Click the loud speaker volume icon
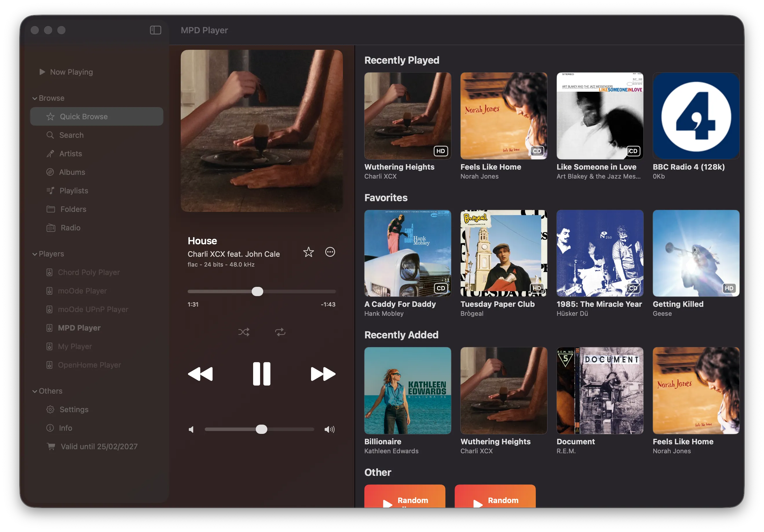This screenshot has width=764, height=532. point(329,430)
